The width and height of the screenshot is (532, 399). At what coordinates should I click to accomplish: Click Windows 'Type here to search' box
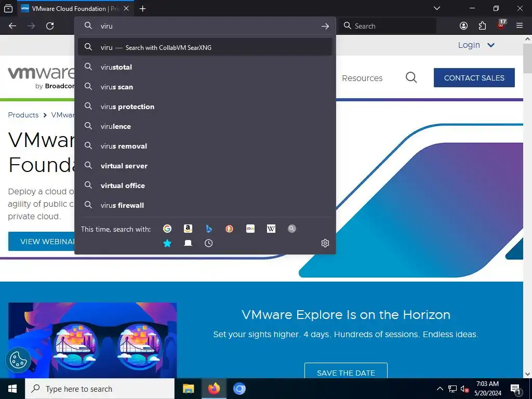point(100,389)
